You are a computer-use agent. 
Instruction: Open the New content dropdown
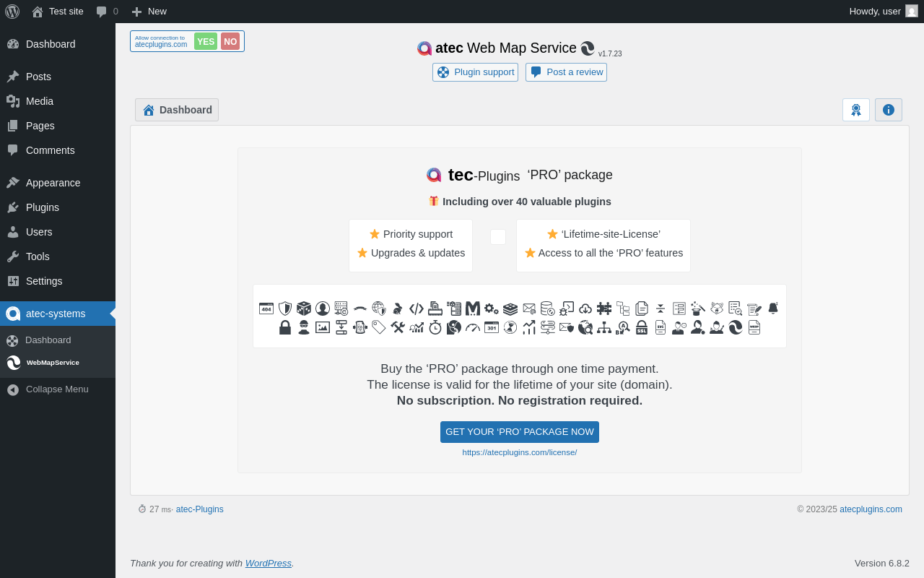(x=149, y=12)
